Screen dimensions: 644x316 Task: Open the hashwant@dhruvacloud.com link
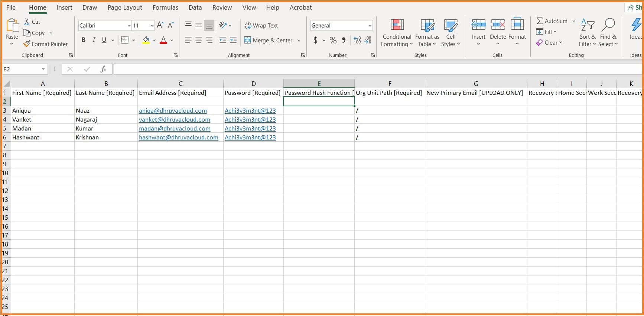pos(178,137)
